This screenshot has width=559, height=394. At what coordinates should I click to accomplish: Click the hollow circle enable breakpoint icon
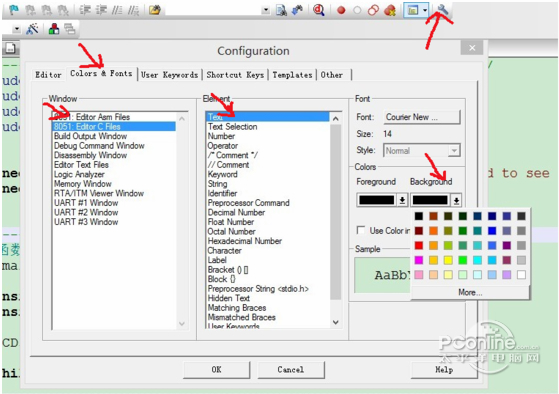pyautogui.click(x=357, y=10)
